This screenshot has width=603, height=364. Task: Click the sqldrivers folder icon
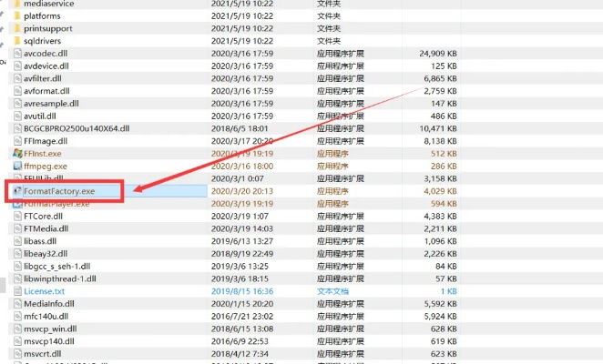17,41
